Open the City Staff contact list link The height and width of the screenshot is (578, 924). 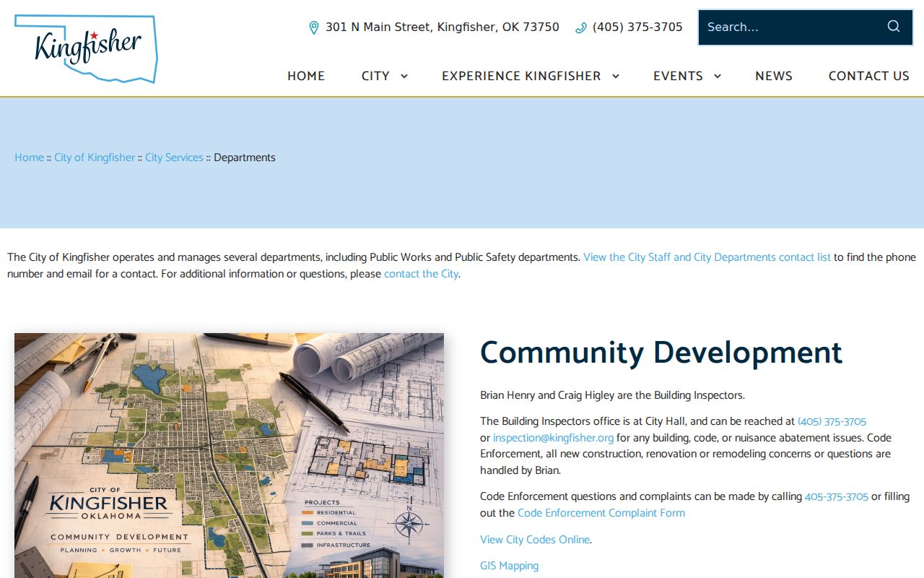pos(707,257)
